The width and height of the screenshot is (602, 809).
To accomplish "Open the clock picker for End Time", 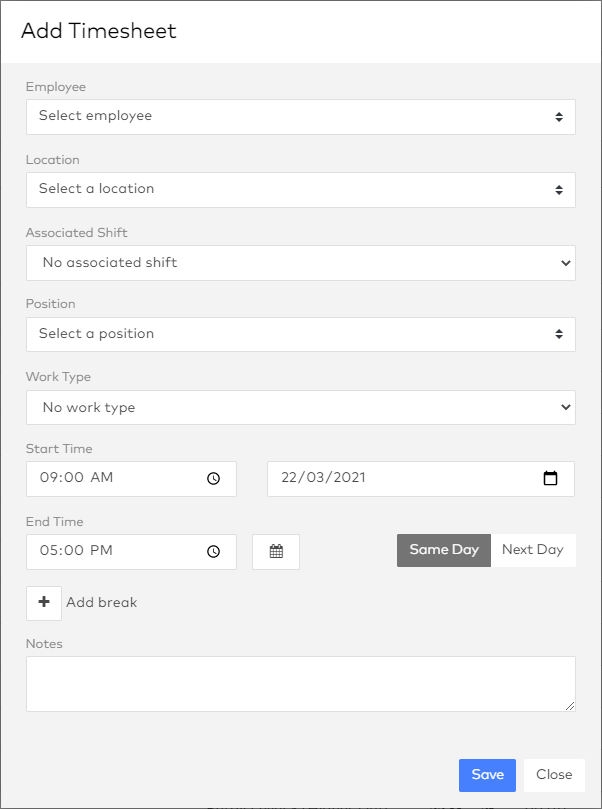I will [x=213, y=551].
